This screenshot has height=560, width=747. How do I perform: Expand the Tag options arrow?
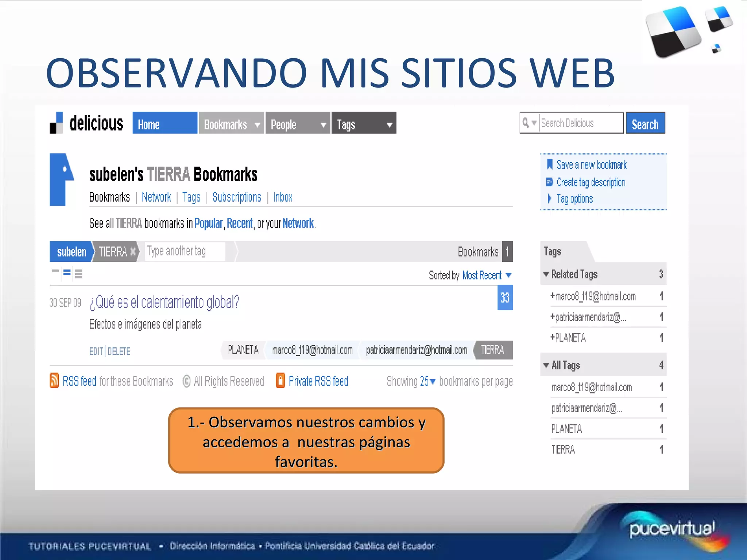point(549,198)
